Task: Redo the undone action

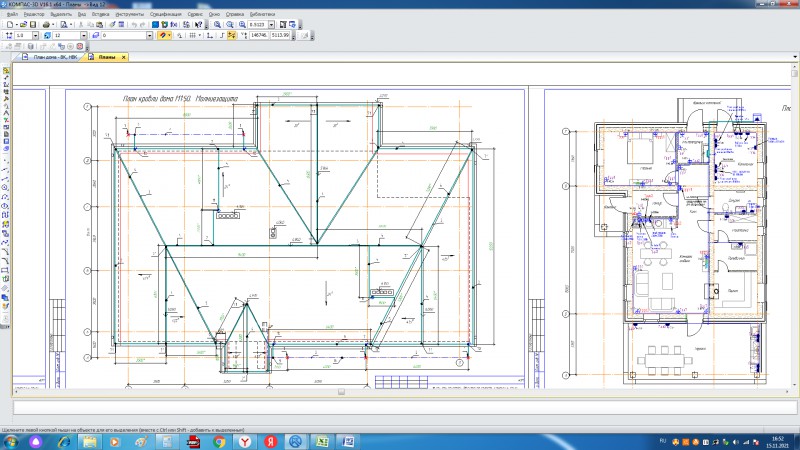Action: tap(144, 24)
